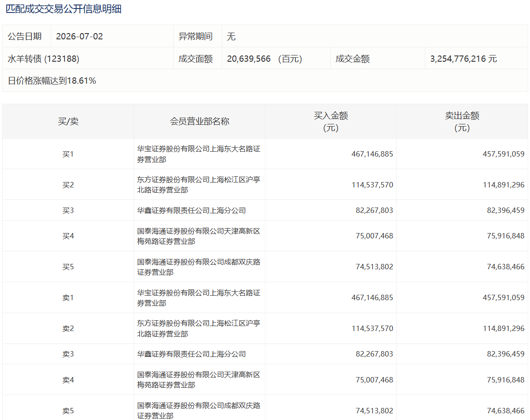
Task: Select the bond name 水羊转债 (123188)
Action: pos(43,59)
